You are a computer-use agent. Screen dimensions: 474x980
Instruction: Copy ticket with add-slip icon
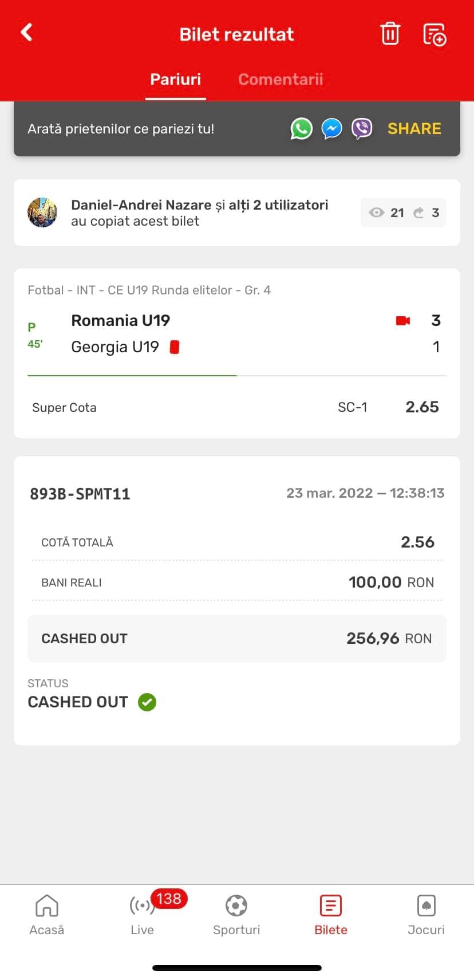[434, 34]
